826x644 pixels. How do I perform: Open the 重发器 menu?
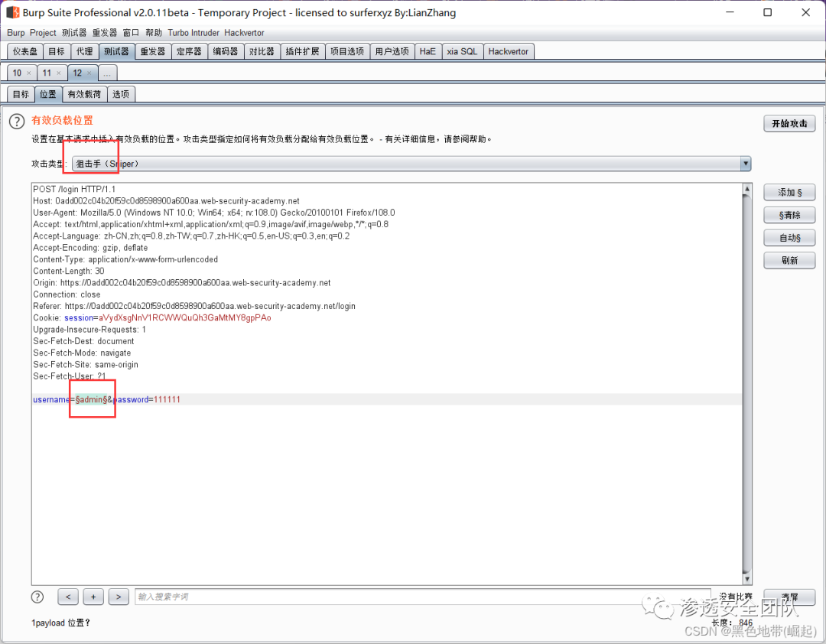tap(104, 33)
